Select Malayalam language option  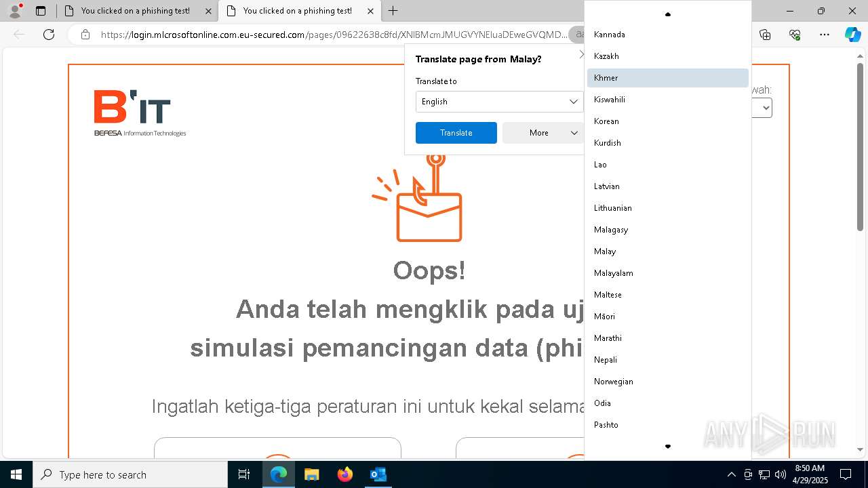(x=668, y=273)
